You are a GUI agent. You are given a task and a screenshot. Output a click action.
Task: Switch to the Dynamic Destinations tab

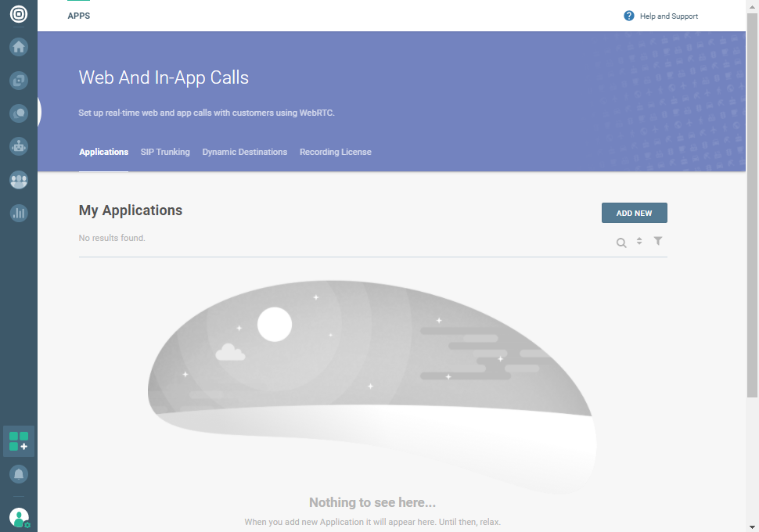(x=245, y=152)
